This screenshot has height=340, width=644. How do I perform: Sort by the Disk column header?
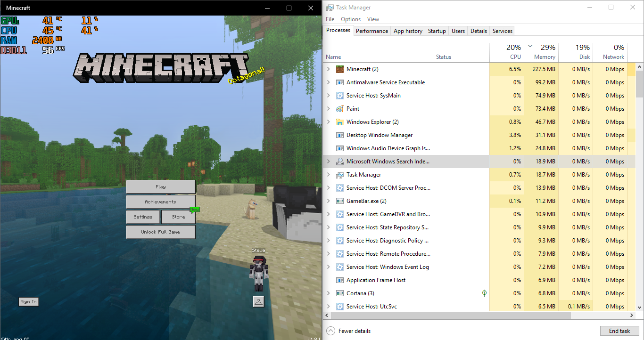tap(576, 52)
